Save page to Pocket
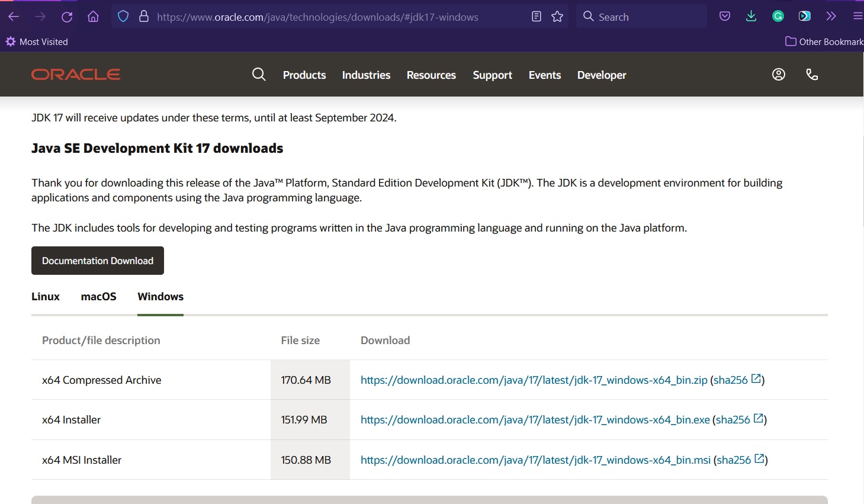The height and width of the screenshot is (504, 864). 725,17
